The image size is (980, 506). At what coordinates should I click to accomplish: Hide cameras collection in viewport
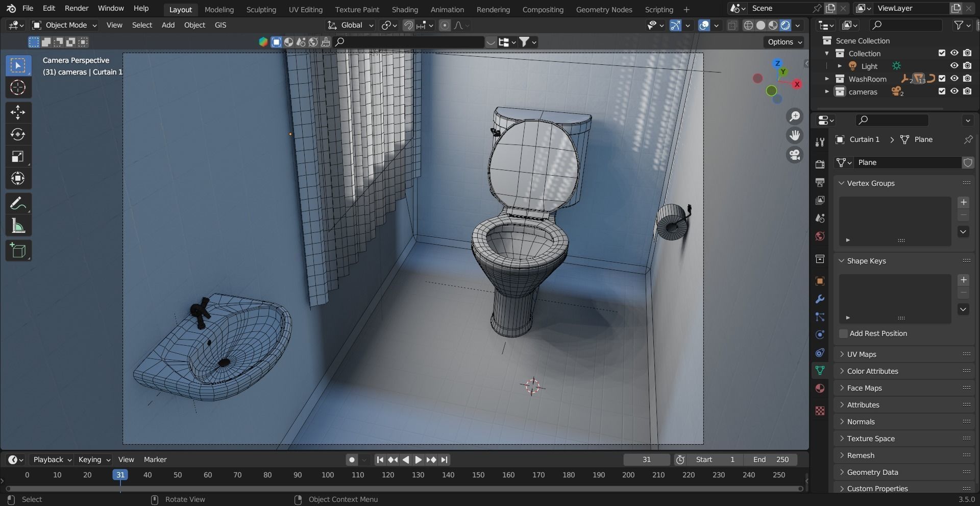[954, 91]
